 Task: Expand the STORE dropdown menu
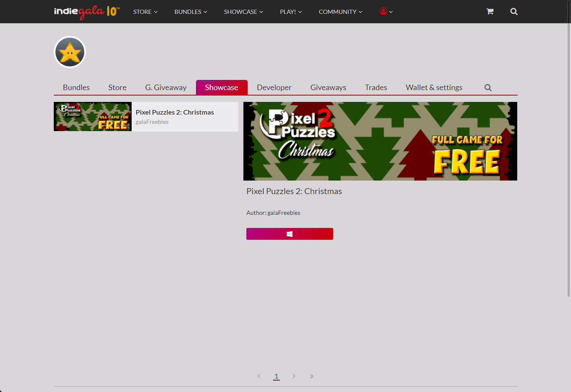pos(145,12)
